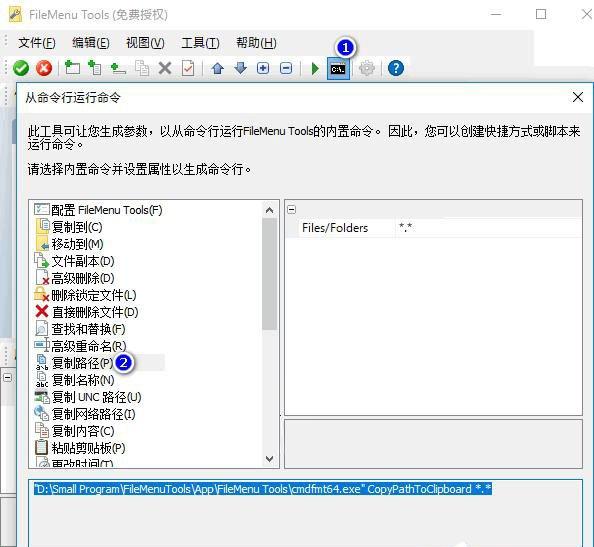Click the greyed gear settings icon
The image size is (594, 547).
[x=367, y=69]
